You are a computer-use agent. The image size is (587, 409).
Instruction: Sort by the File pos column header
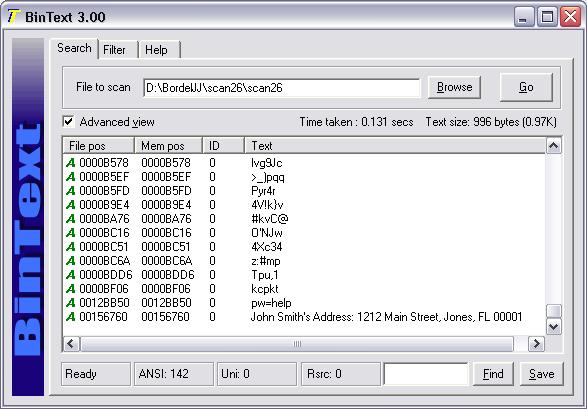pyautogui.click(x=98, y=146)
